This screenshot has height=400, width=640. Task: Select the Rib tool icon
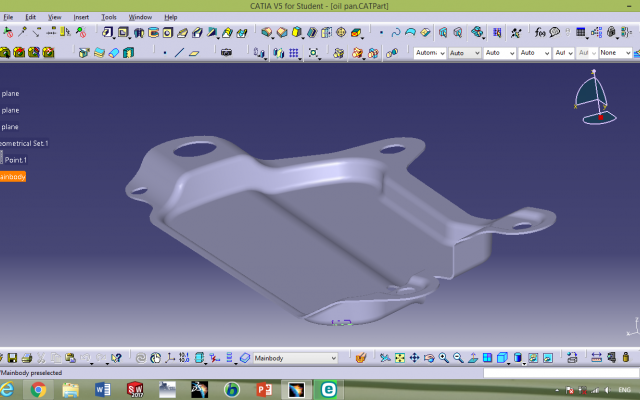(182, 32)
